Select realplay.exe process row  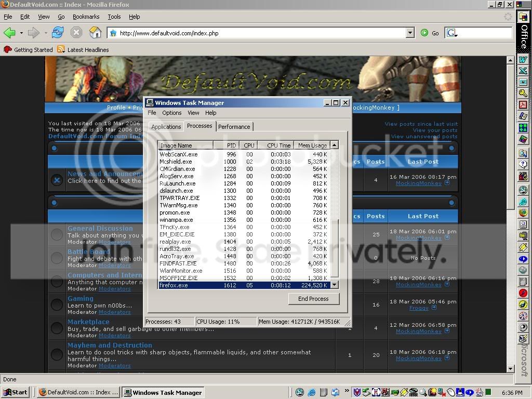(244, 242)
